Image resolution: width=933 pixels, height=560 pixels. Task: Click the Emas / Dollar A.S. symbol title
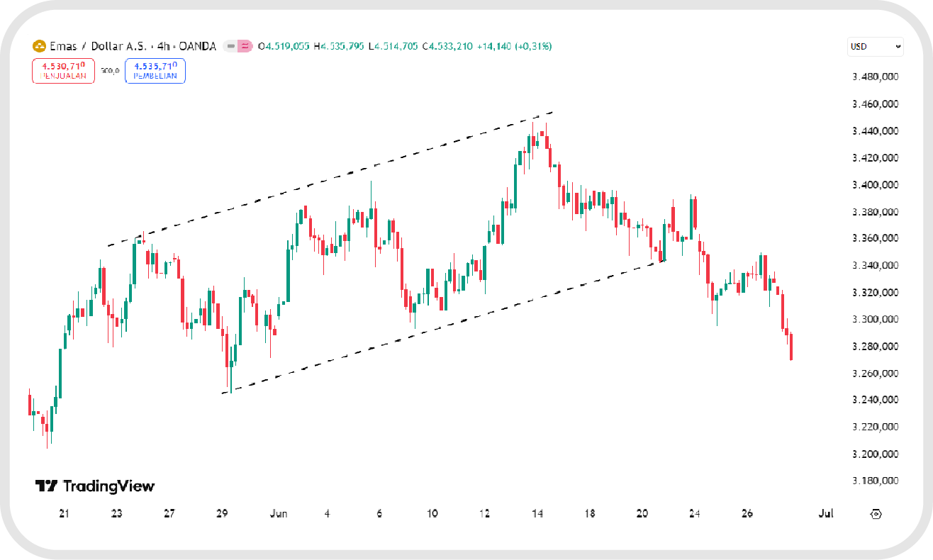tap(99, 47)
